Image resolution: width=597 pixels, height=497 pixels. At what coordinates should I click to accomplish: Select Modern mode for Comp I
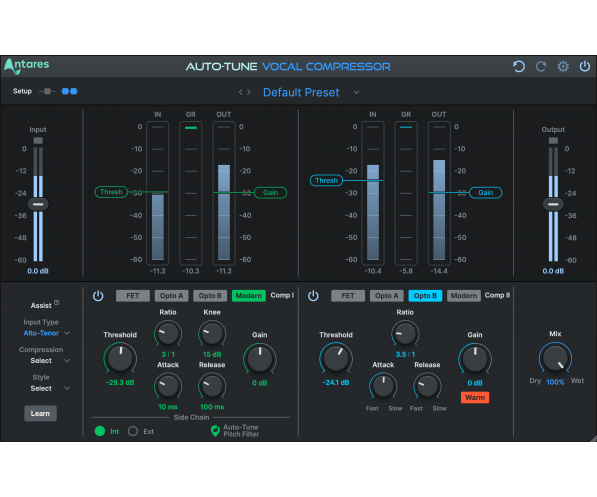[x=249, y=296]
